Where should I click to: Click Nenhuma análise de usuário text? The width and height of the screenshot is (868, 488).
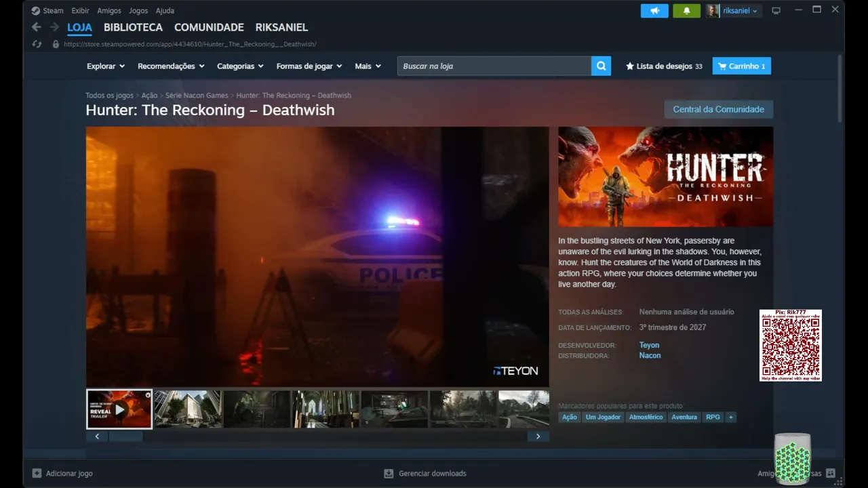pyautogui.click(x=686, y=312)
